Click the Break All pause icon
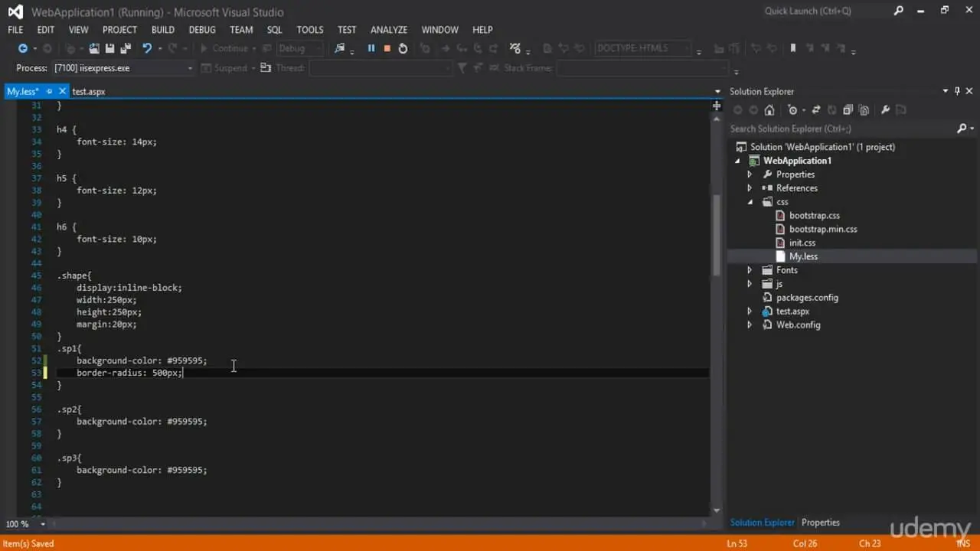This screenshot has width=980, height=551. tap(371, 48)
